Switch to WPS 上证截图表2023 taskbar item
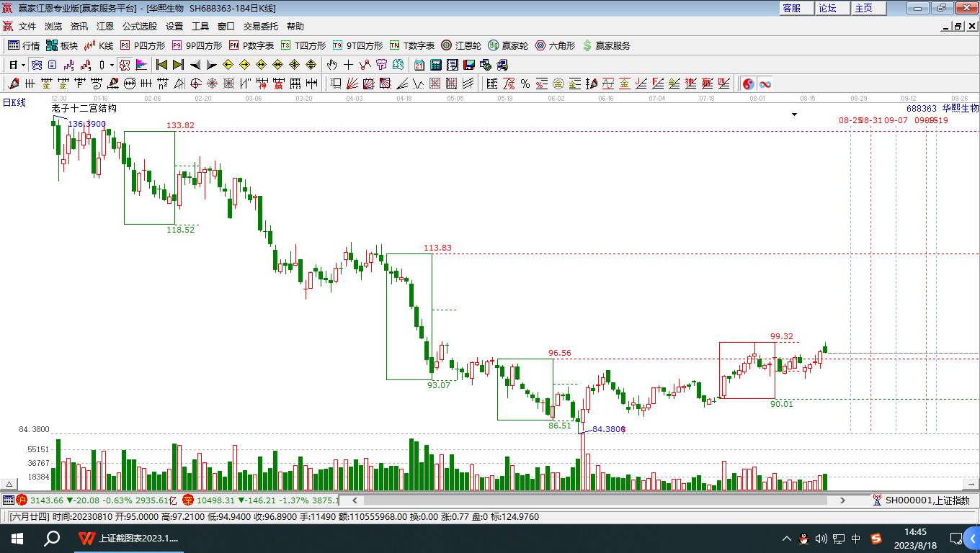This screenshot has width=980, height=553. click(x=128, y=538)
